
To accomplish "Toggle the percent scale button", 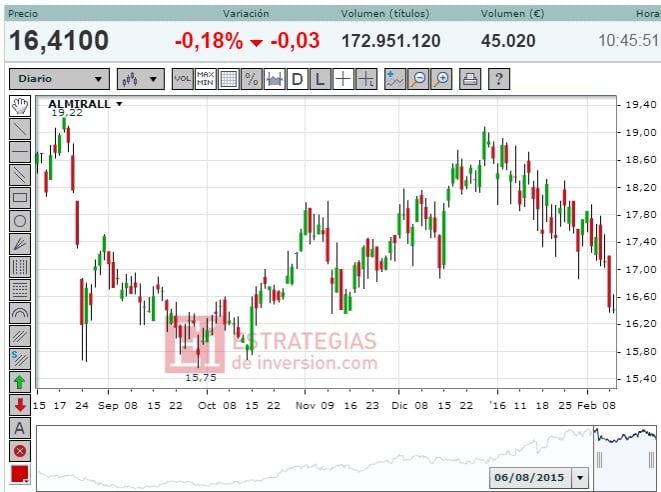I will (251, 79).
